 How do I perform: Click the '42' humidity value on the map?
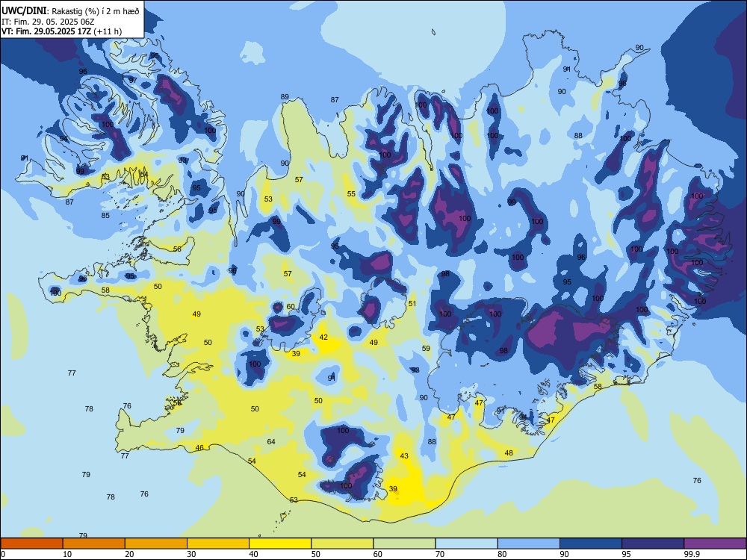pyautogui.click(x=323, y=337)
